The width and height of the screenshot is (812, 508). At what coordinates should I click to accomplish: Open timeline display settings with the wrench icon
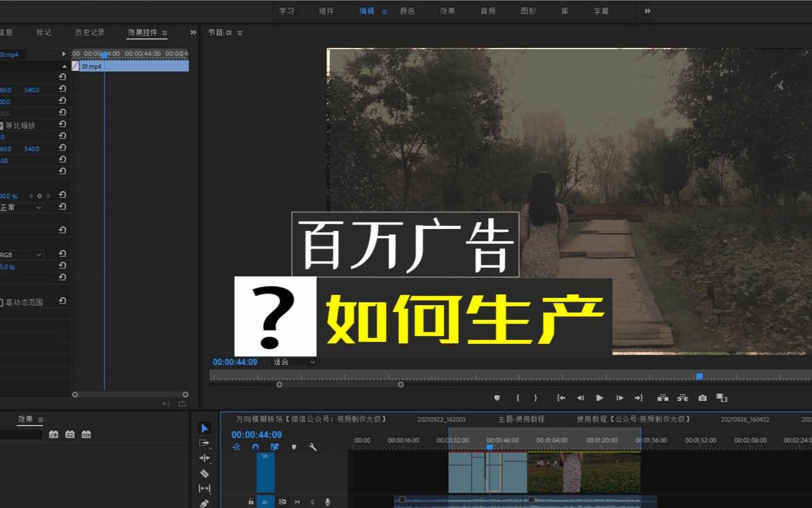coord(313,447)
